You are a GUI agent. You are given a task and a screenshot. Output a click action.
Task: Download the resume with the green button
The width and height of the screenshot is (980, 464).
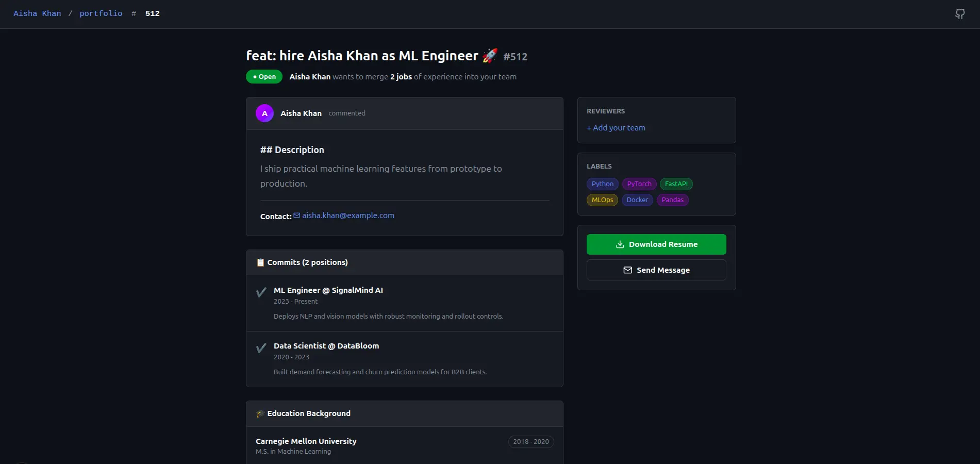click(656, 244)
